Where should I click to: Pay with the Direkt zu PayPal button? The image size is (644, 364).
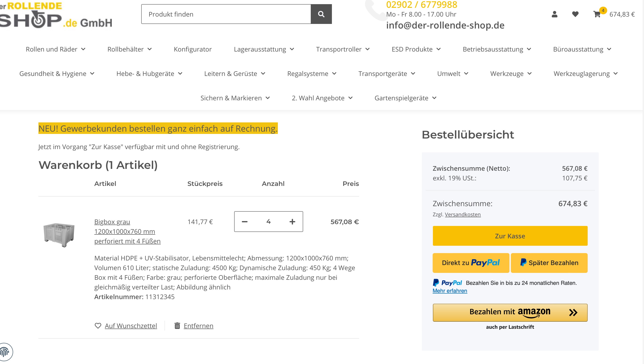(471, 263)
